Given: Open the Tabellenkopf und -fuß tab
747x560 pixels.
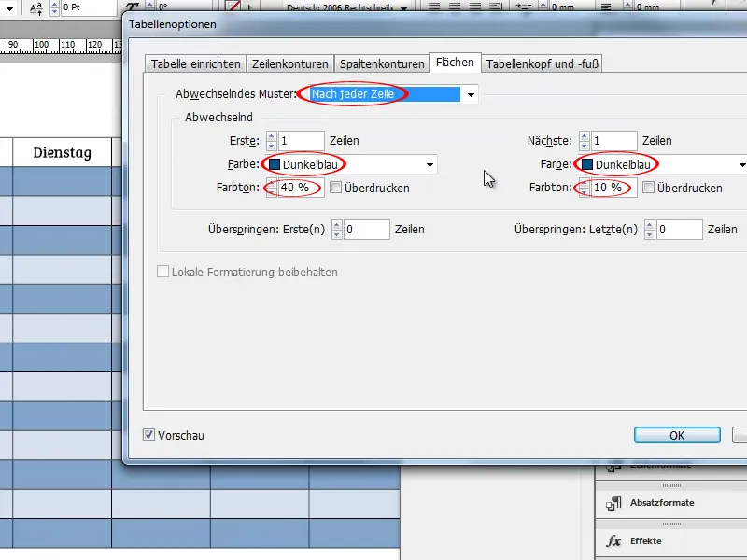Looking at the screenshot, I should click(x=543, y=63).
